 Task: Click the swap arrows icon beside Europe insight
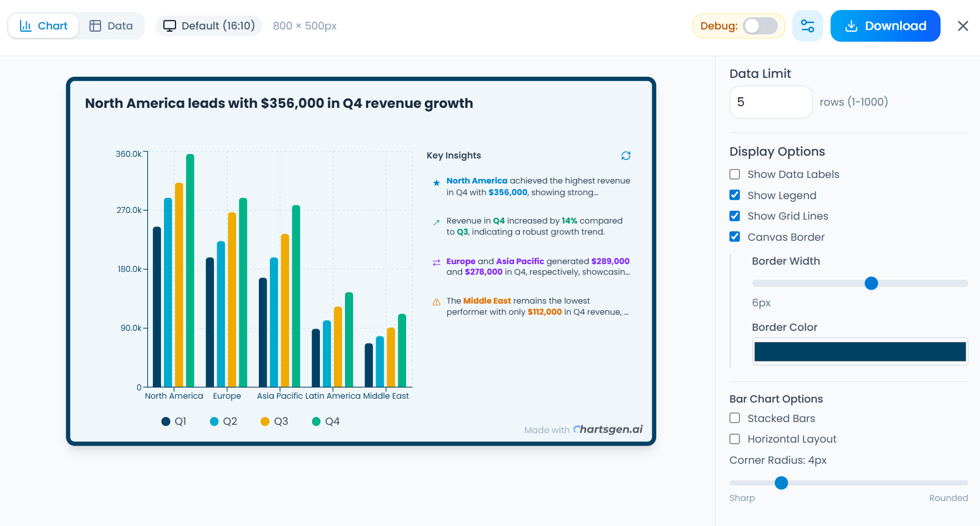436,262
